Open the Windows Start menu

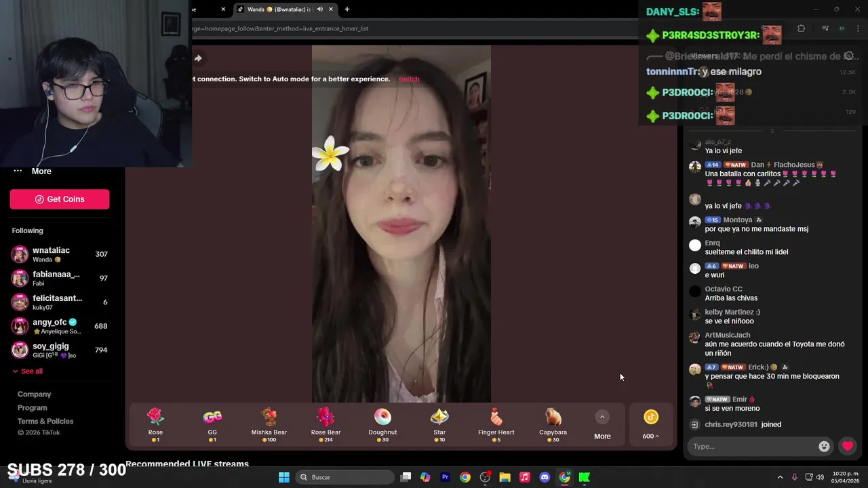(x=284, y=477)
